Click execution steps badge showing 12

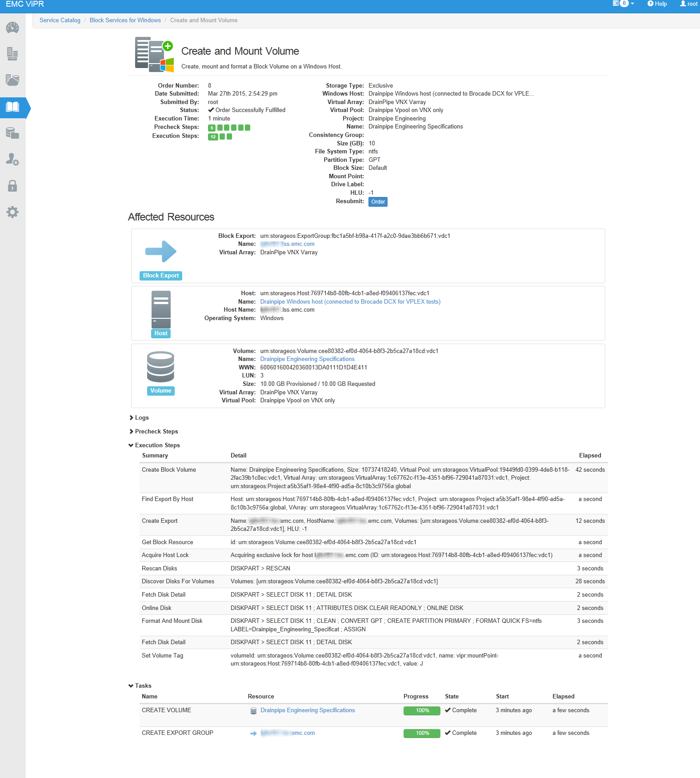(213, 136)
